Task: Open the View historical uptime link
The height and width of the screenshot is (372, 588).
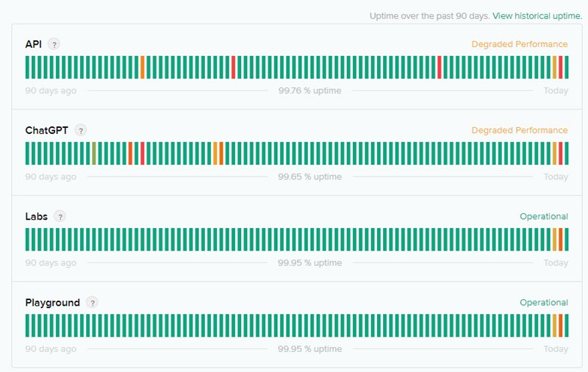Action: click(537, 15)
